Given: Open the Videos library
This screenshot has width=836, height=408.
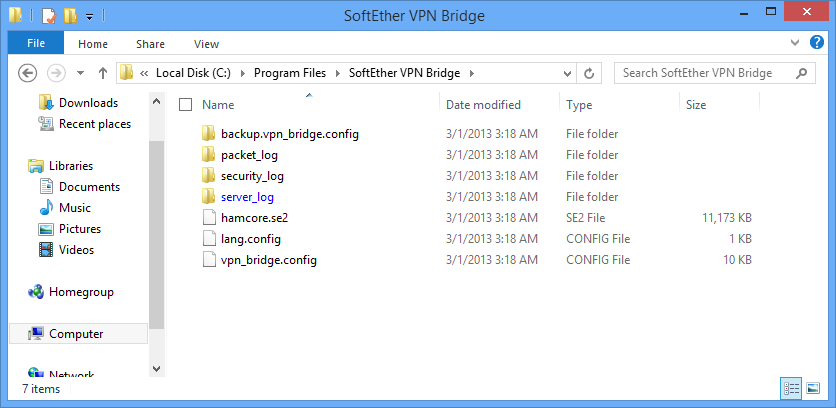Looking at the screenshot, I should [76, 250].
